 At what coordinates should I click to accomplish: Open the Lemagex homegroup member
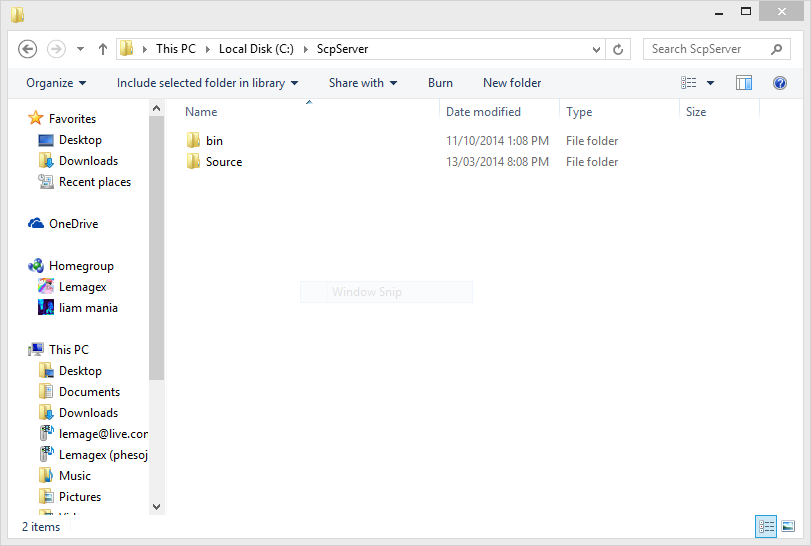click(83, 287)
